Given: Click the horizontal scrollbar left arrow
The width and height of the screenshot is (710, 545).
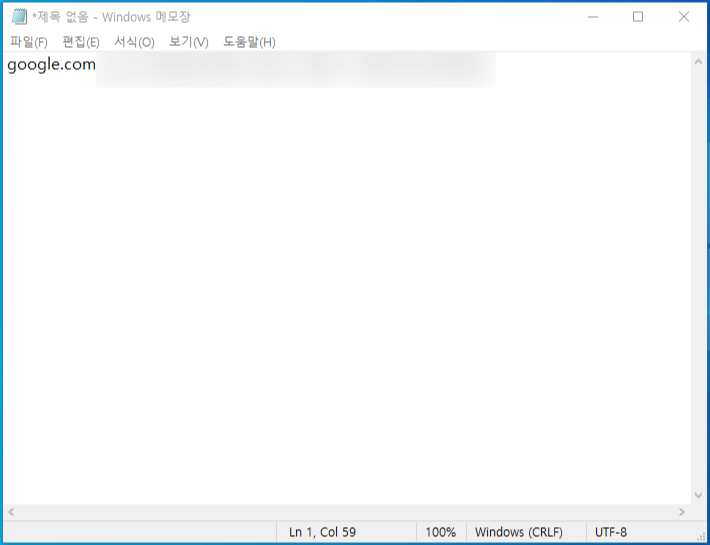Looking at the screenshot, I should pyautogui.click(x=11, y=512).
